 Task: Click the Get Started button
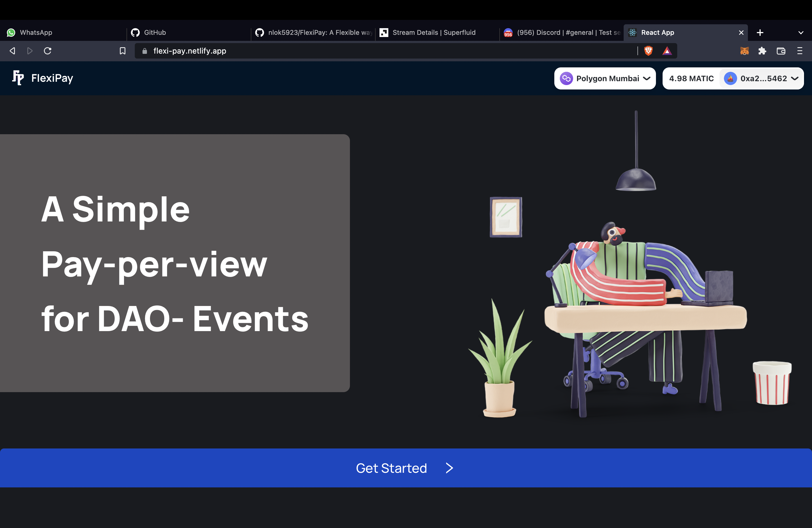[406, 468]
